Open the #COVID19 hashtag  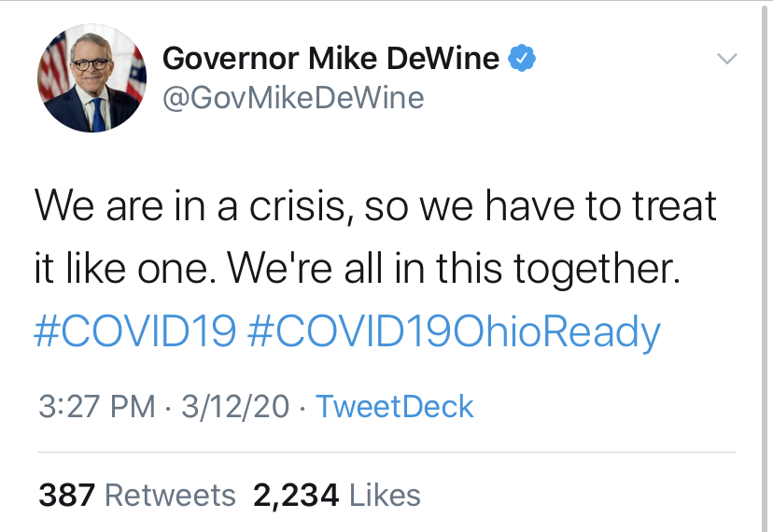(x=134, y=331)
